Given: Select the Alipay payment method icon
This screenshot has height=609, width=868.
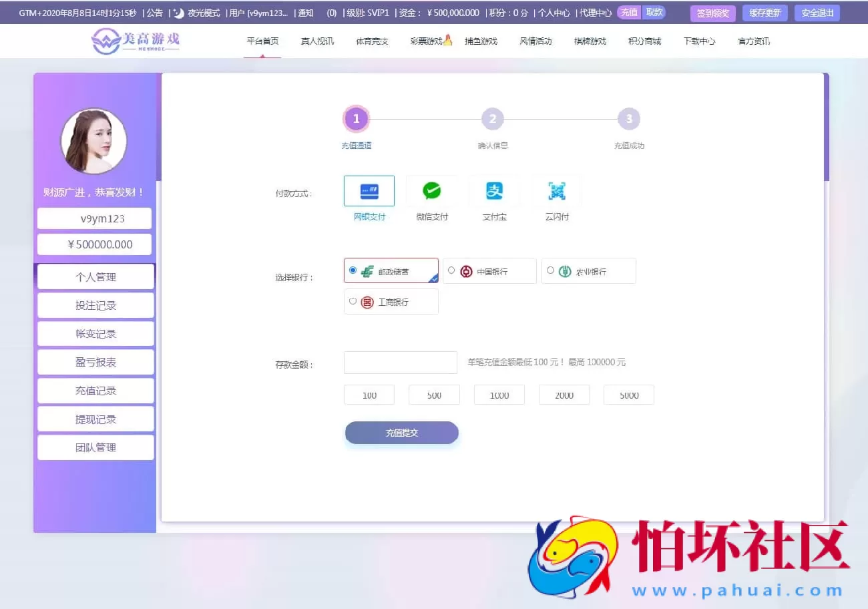Looking at the screenshot, I should pos(494,190).
